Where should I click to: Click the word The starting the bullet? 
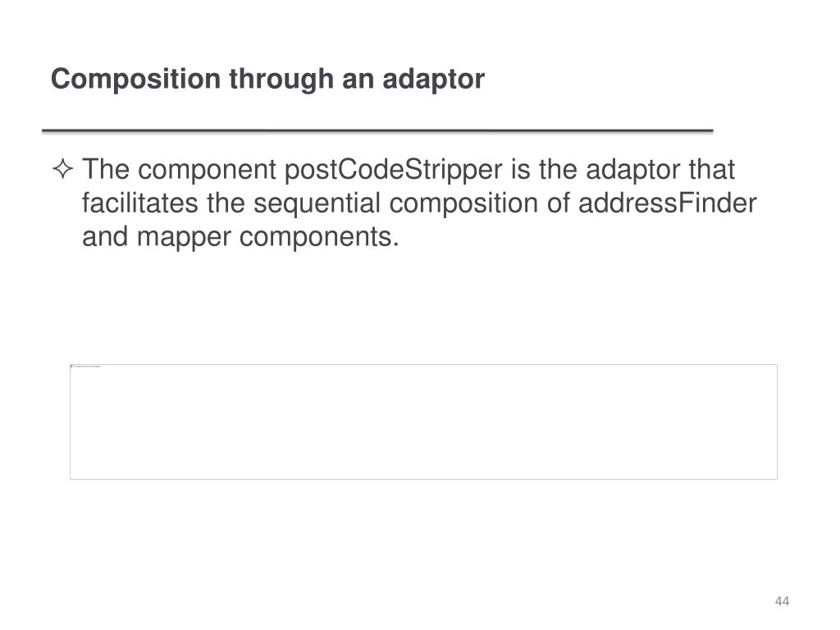click(106, 169)
